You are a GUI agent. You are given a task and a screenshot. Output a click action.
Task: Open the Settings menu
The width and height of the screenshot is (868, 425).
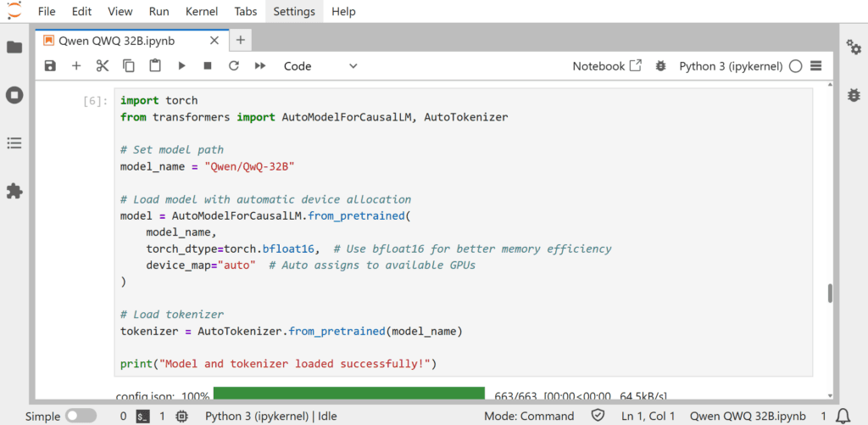pos(294,12)
